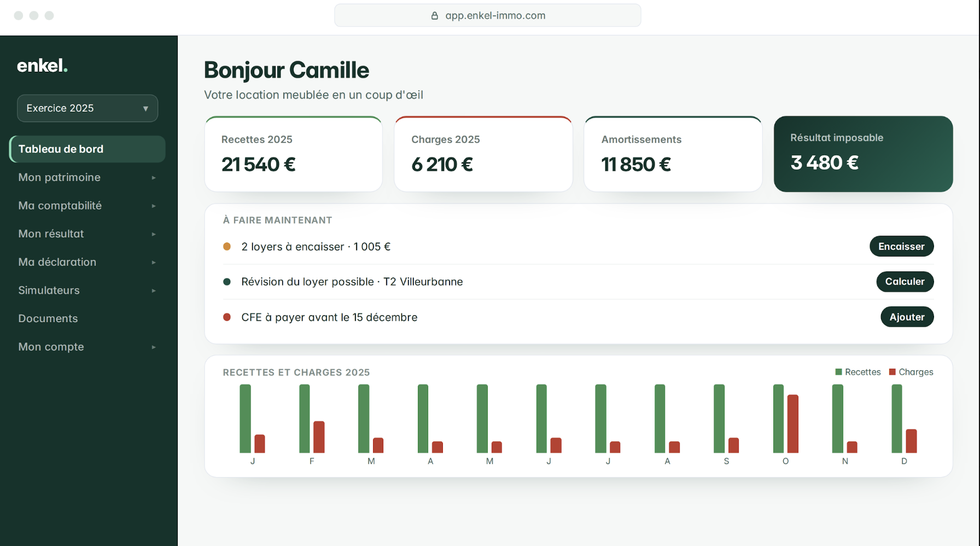Click the 'Révision du loyer possible' task text
980x546 pixels.
tap(352, 282)
